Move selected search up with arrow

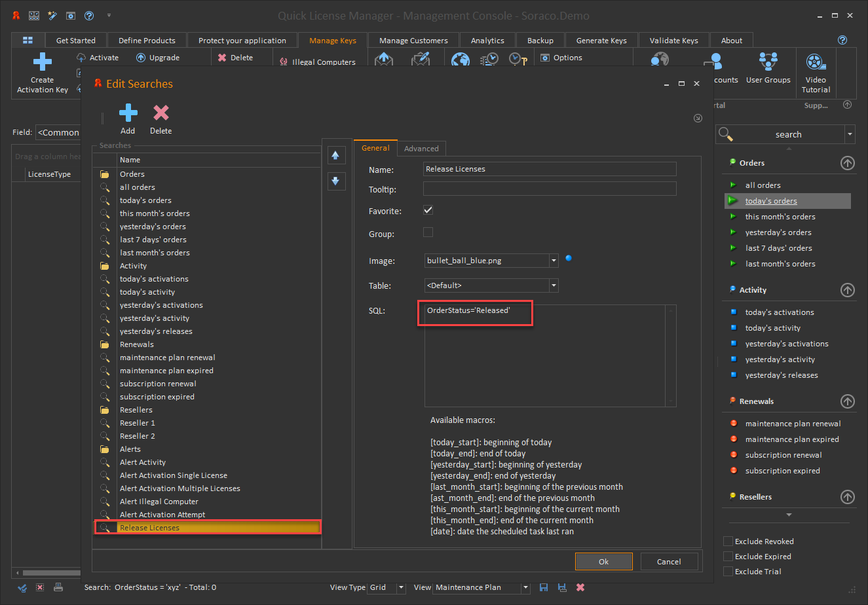point(335,155)
